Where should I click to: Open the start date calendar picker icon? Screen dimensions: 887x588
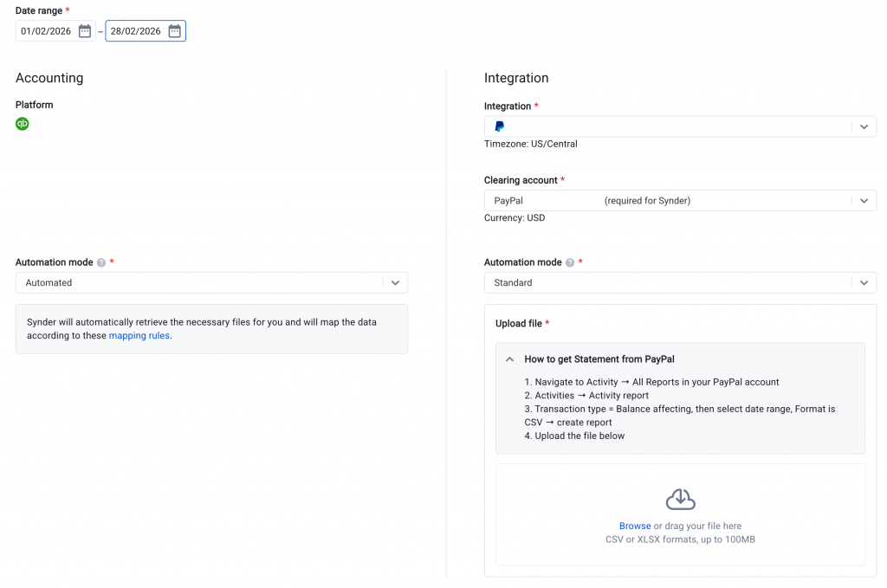pos(85,31)
